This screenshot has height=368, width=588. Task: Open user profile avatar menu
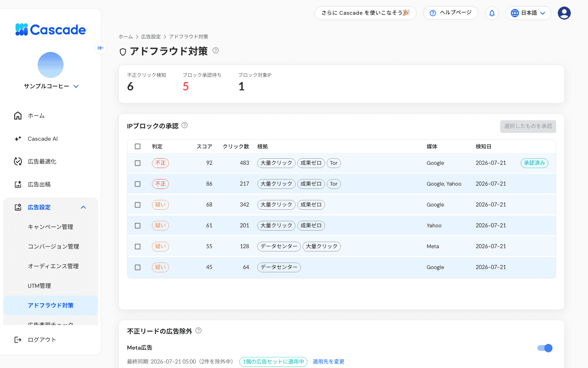(564, 13)
